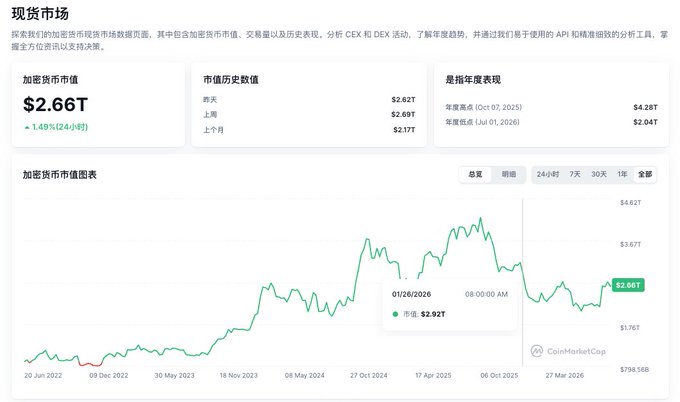Screen dimensions: 680x402
Task: Switch chart to 总览 overview view
Action: coord(475,174)
